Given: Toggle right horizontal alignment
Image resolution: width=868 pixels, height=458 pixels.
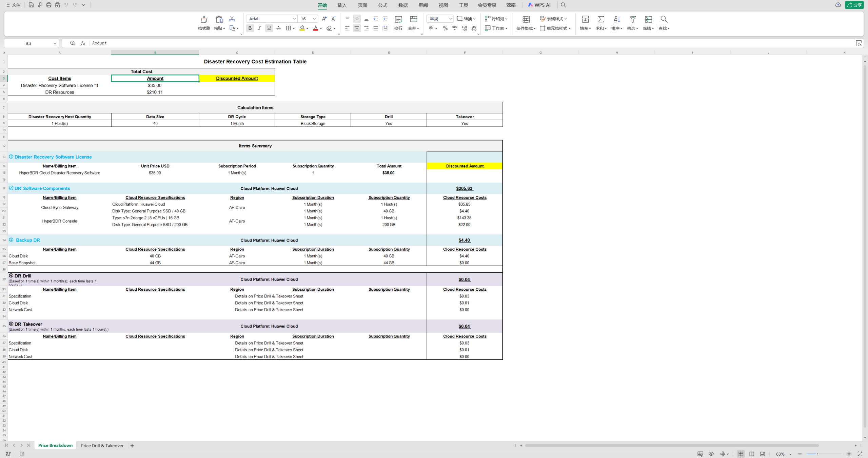Looking at the screenshot, I should (x=366, y=28).
